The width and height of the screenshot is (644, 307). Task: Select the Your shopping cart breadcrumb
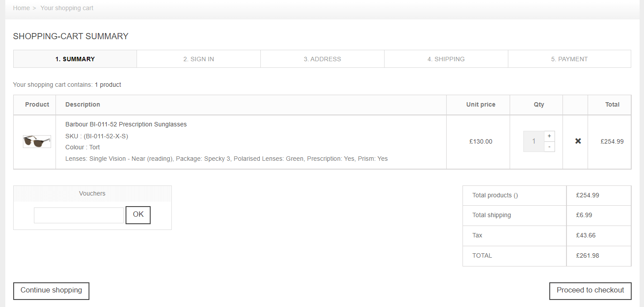tap(67, 8)
